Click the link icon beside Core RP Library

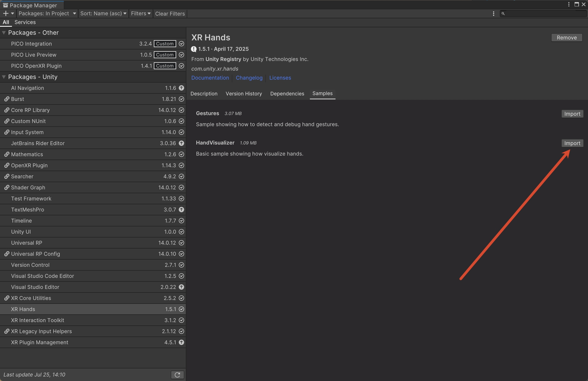[x=7, y=110]
